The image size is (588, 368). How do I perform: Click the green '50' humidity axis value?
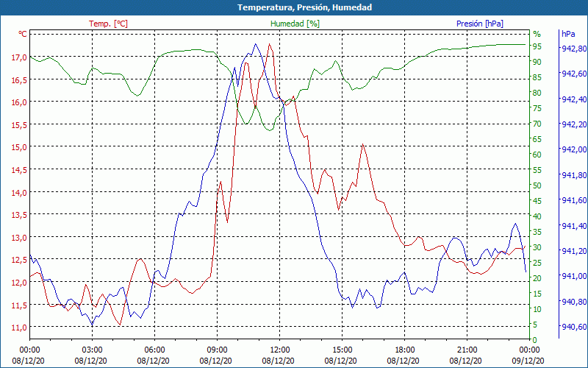537,185
